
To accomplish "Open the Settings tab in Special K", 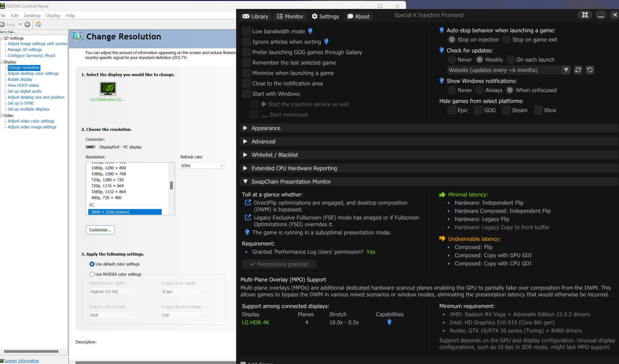I will click(x=325, y=16).
